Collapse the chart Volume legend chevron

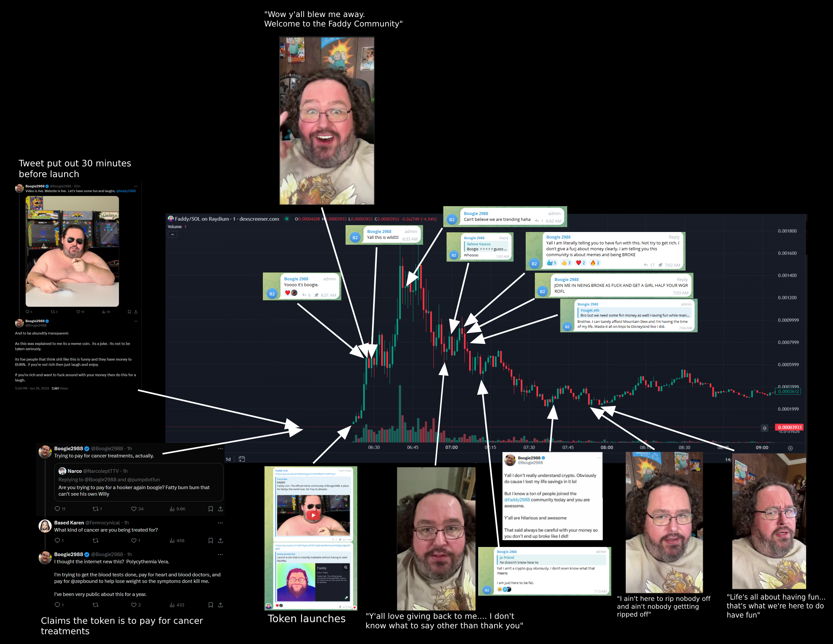(172, 235)
